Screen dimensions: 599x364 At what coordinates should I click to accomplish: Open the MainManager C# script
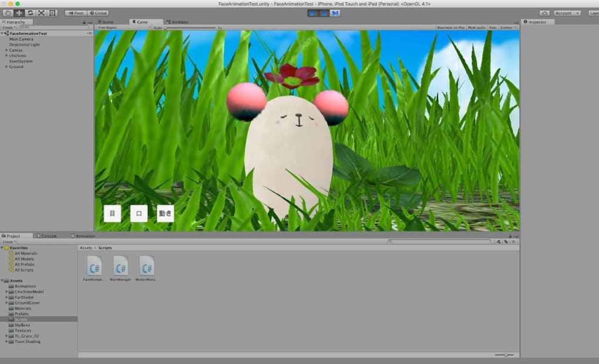point(121,265)
